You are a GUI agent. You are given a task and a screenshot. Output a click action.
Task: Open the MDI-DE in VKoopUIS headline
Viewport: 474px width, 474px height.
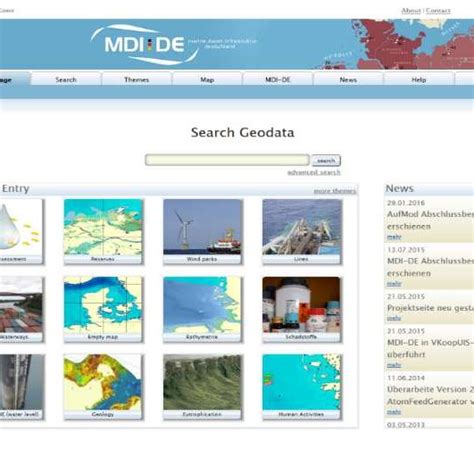coord(430,348)
